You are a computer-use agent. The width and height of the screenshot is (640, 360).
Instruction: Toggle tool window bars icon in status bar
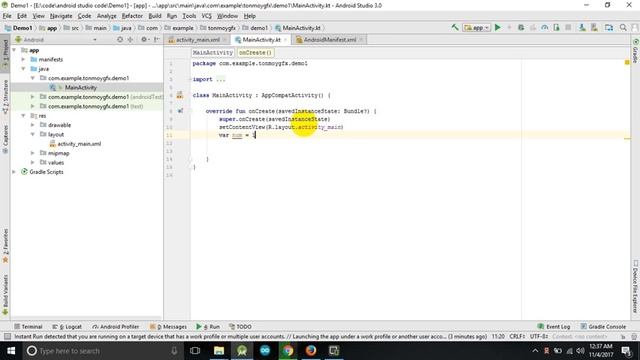(x=7, y=336)
